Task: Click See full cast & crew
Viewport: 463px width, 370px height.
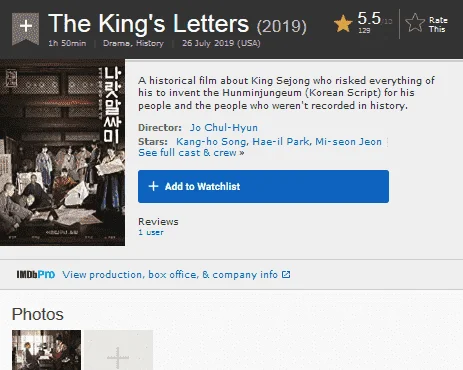Action: 191,153
